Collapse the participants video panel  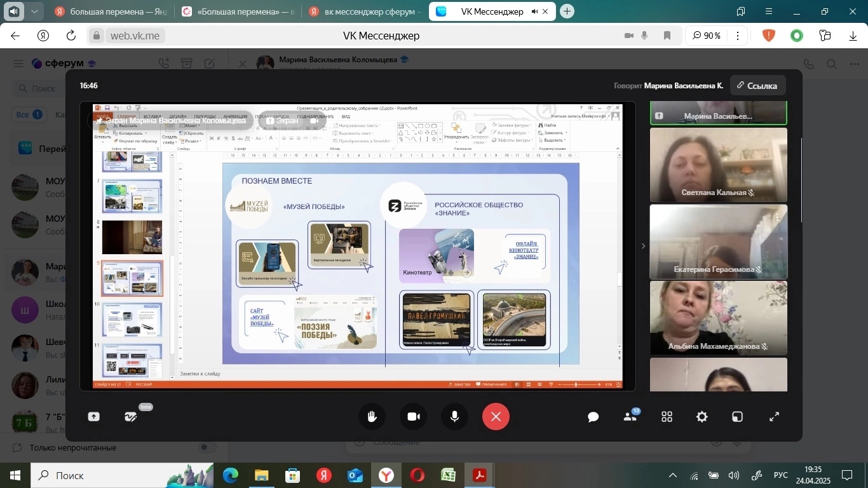[x=642, y=246]
